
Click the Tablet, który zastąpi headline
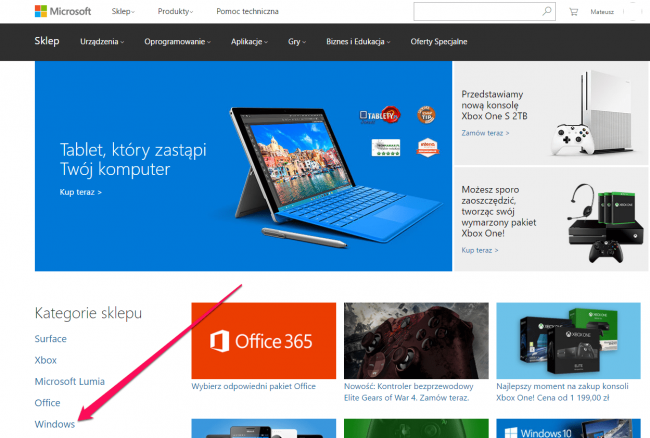point(133,160)
